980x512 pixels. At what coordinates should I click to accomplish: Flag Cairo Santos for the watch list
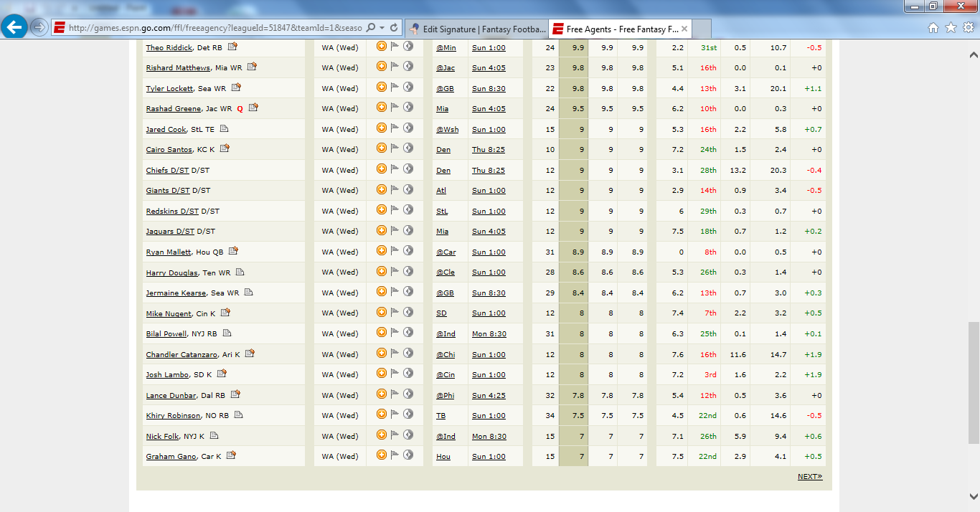click(395, 149)
